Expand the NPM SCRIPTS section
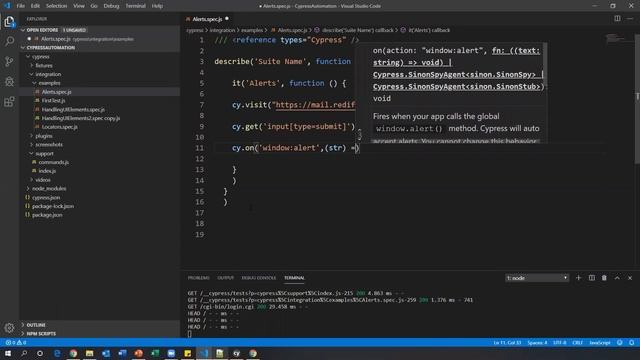The width and height of the screenshot is (640, 360). [x=41, y=333]
